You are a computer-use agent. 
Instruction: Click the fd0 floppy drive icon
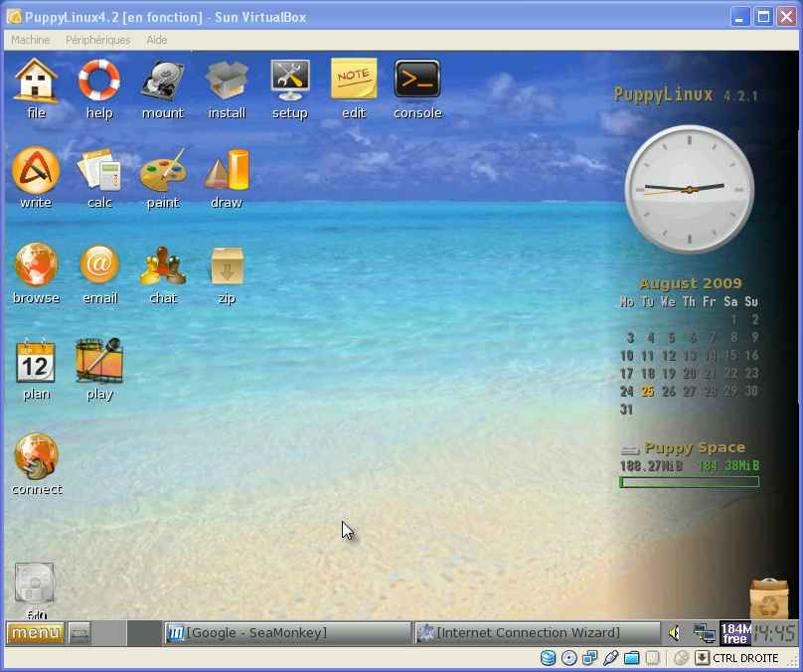(35, 584)
